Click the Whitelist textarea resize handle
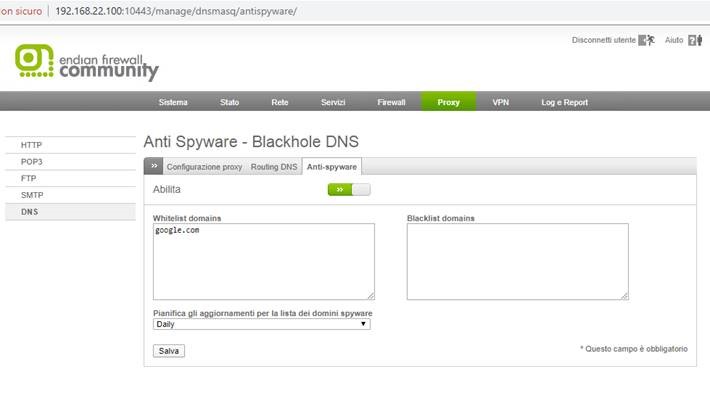710x398 pixels. point(371,296)
